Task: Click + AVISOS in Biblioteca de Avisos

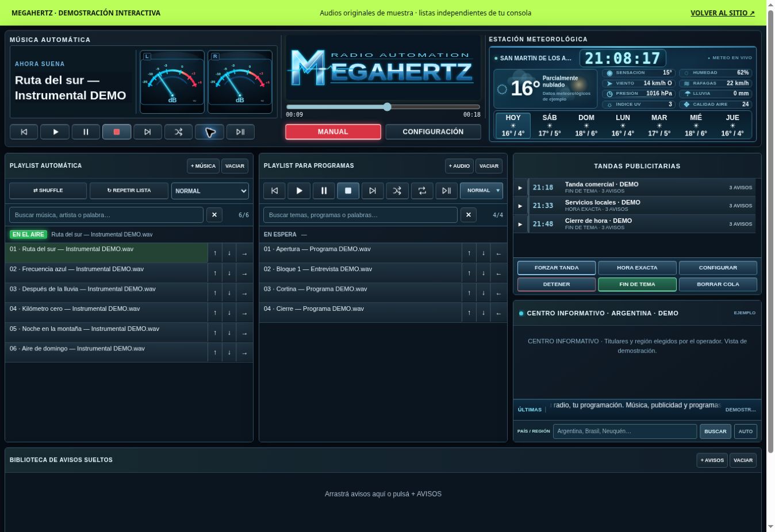Action: pos(712,460)
